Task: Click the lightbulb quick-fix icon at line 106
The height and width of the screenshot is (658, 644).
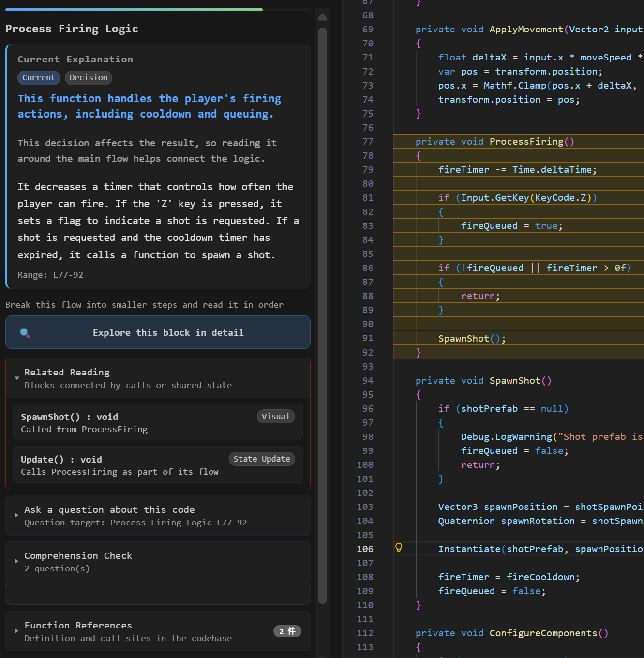Action: tap(399, 547)
